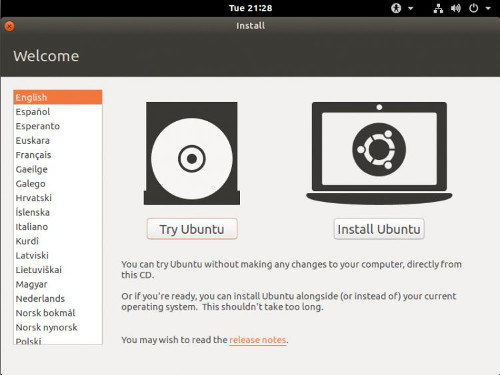Expand the arrow beside the accessibility icon

(x=411, y=8)
